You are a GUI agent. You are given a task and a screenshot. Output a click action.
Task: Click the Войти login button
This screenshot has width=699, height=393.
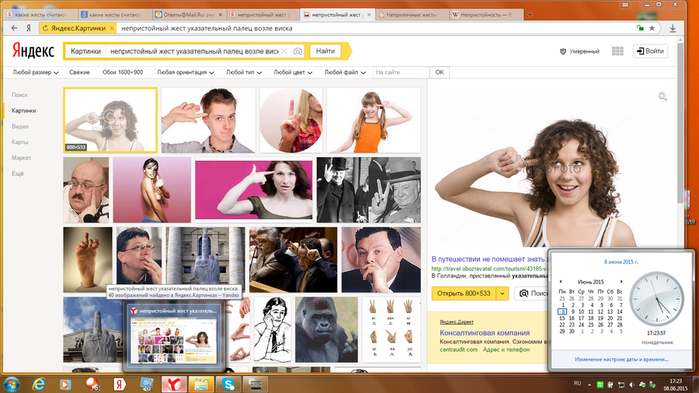click(650, 51)
